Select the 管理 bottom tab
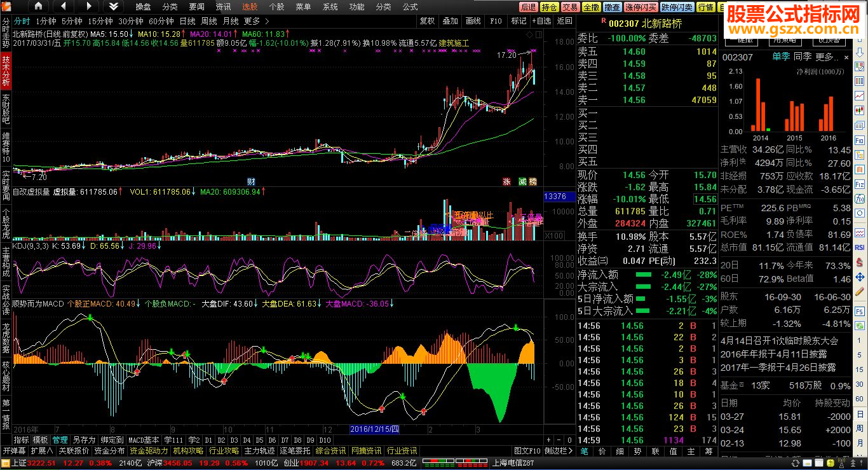 (60, 440)
